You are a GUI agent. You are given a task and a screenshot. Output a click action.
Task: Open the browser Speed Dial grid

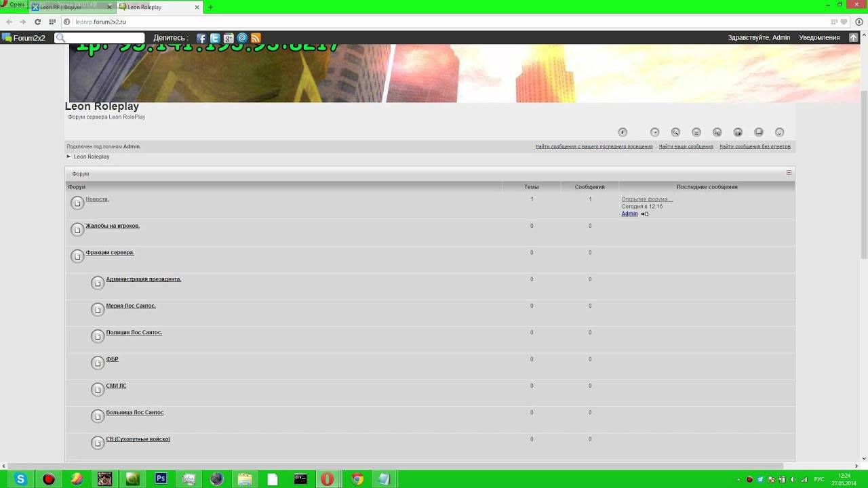52,22
